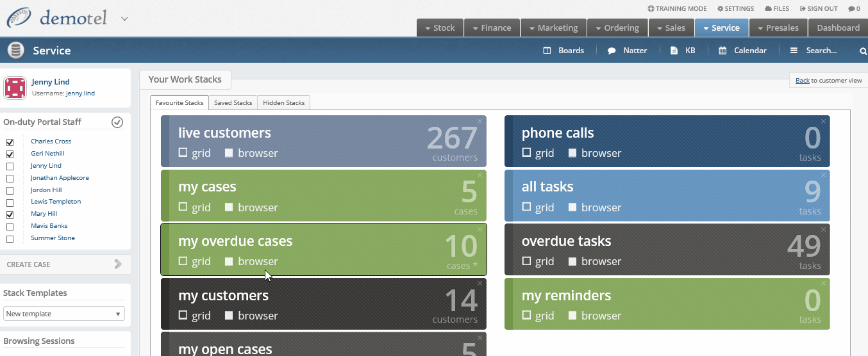Open the Presales menu dropdown
Viewport: 868px width, 356px height.
coord(778,28)
